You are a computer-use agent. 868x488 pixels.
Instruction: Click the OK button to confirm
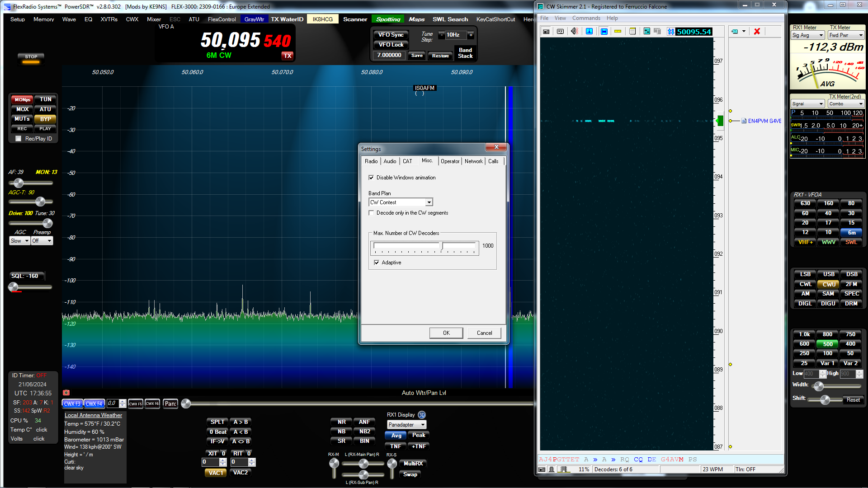(446, 333)
